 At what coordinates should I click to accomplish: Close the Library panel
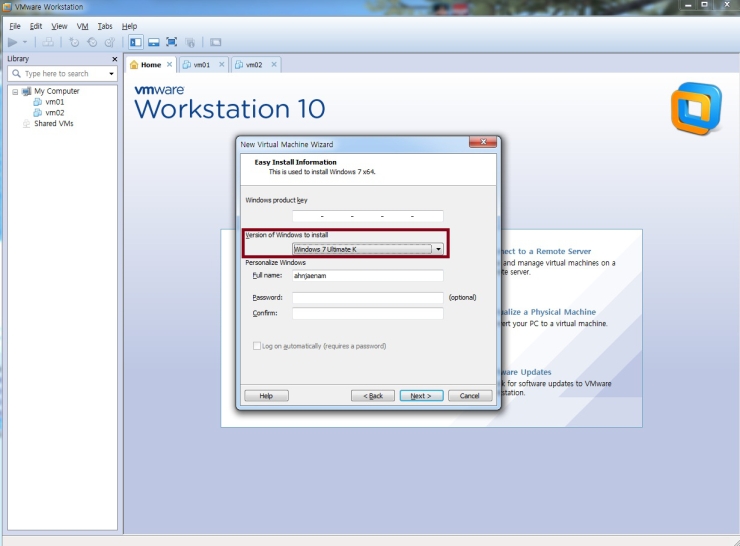[114, 59]
